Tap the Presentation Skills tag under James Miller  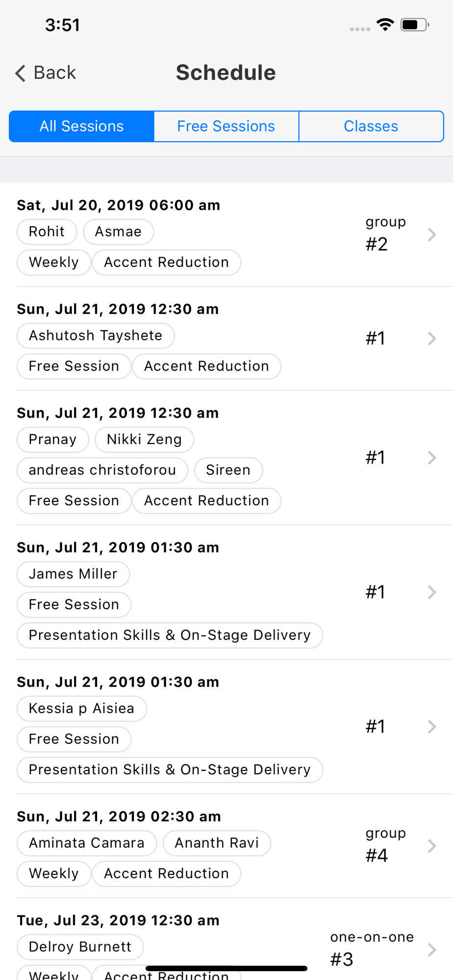coord(170,635)
